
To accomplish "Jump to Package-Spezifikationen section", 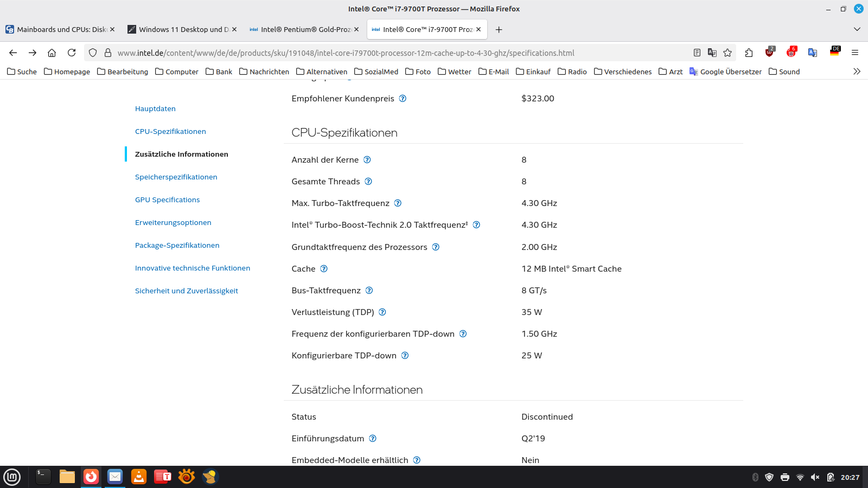I will coord(177,245).
